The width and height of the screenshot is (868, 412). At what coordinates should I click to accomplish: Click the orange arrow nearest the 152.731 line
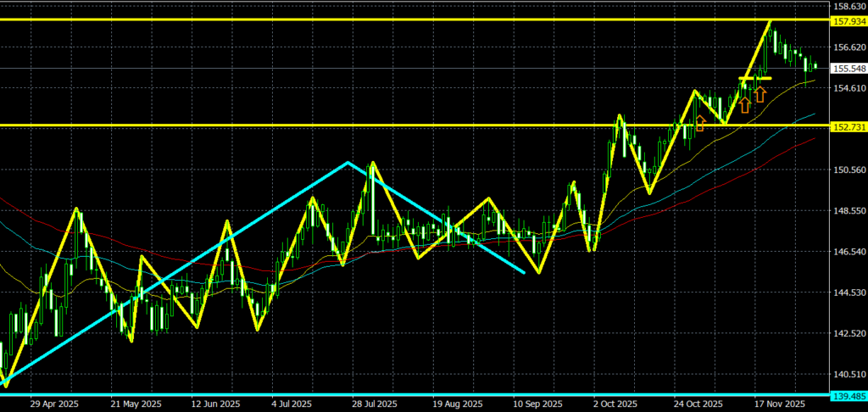(700, 124)
